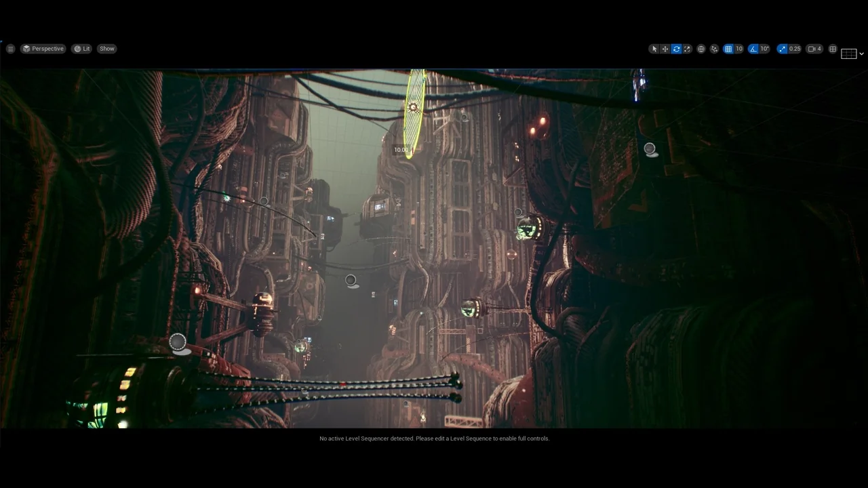Toggle scale snapping at 0.25

click(x=783, y=48)
